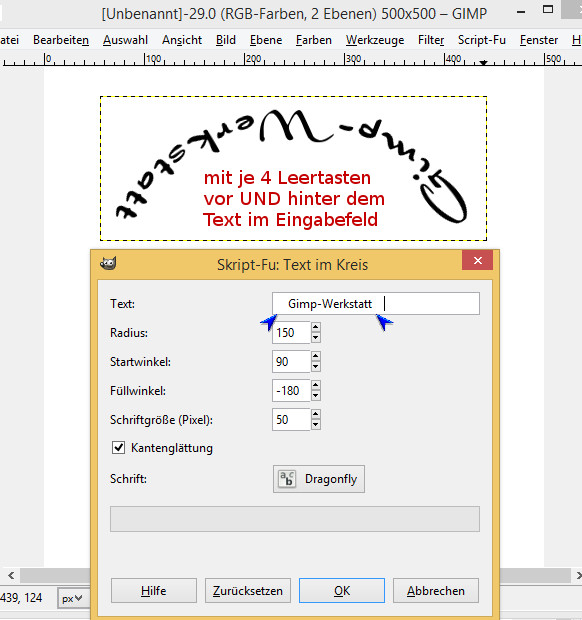Decrease the Radius value with down arrow
582x620 pixels.
(316, 338)
